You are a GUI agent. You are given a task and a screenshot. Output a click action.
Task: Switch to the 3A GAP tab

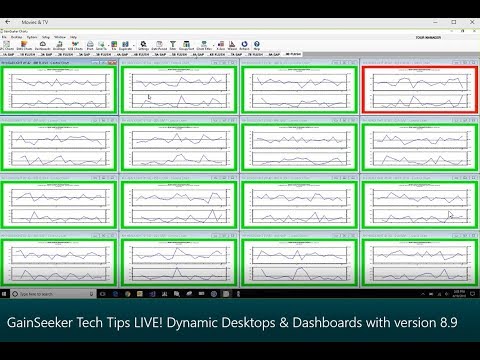click(x=84, y=54)
